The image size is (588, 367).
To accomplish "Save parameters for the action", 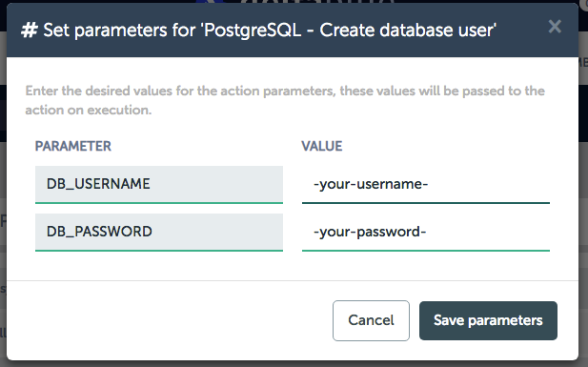I will tap(488, 320).
